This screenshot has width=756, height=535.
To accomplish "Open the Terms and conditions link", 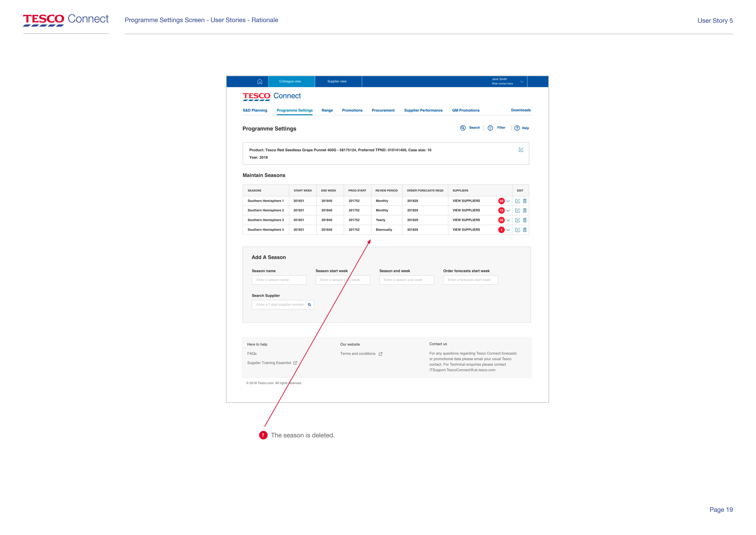I will click(x=358, y=354).
